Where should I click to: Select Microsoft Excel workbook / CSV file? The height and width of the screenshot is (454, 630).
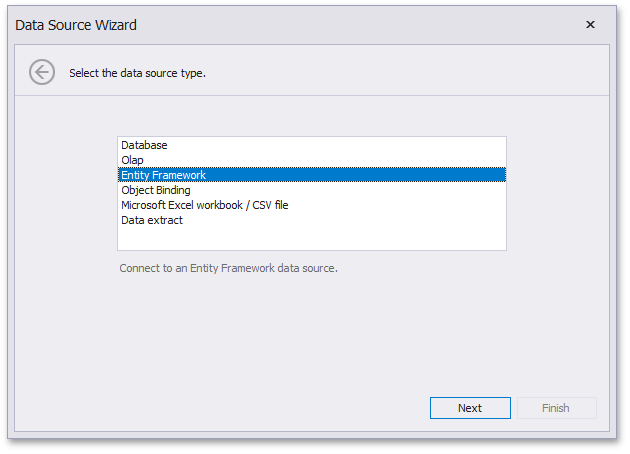pyautogui.click(x=205, y=205)
